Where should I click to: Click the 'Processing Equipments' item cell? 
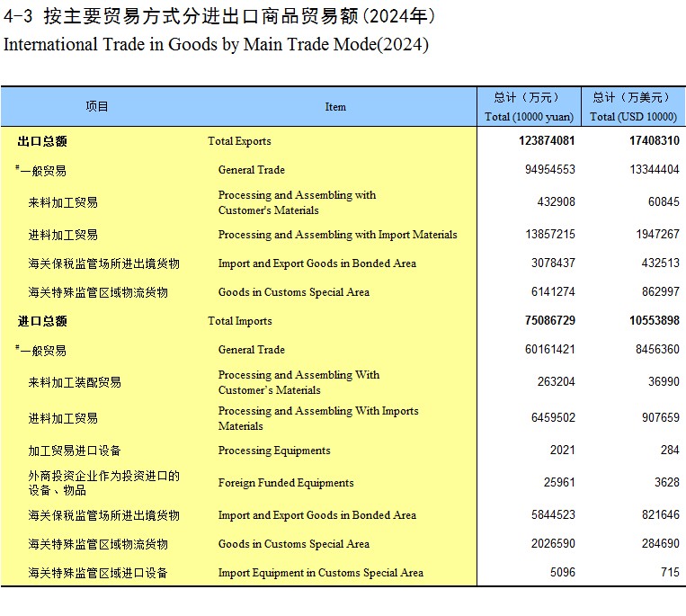(x=274, y=451)
